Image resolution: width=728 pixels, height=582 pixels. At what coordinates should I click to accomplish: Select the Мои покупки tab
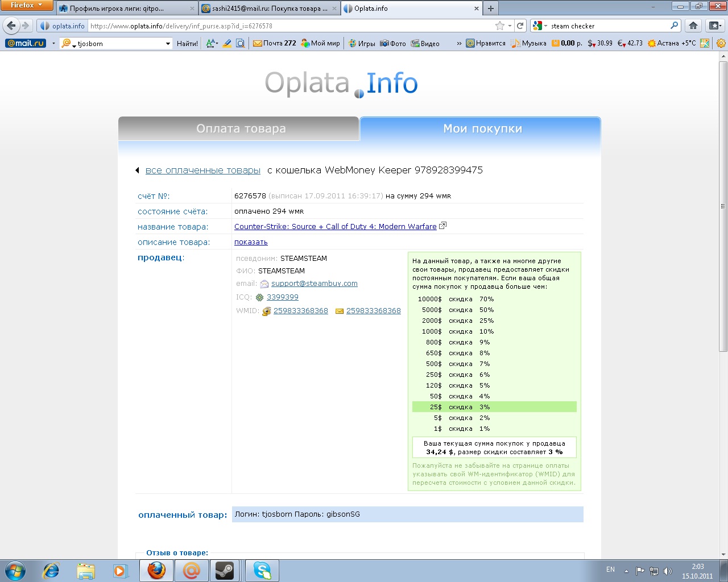click(x=481, y=128)
